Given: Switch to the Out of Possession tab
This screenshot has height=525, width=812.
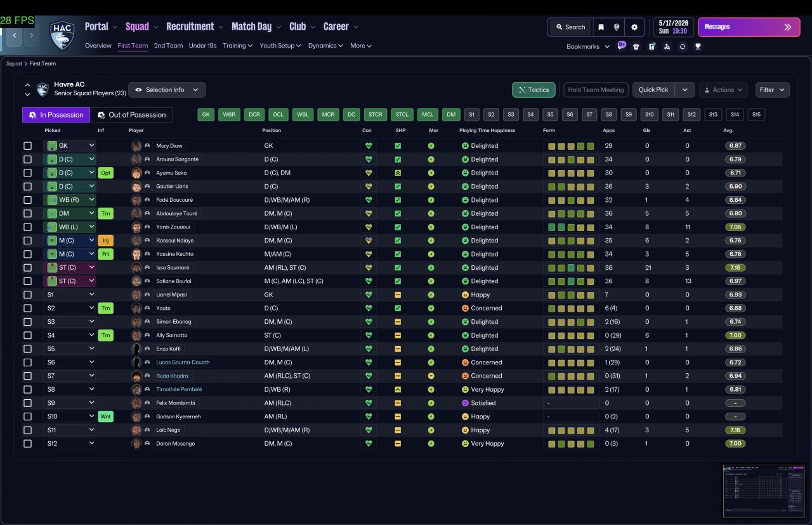Looking at the screenshot, I should 131,115.
